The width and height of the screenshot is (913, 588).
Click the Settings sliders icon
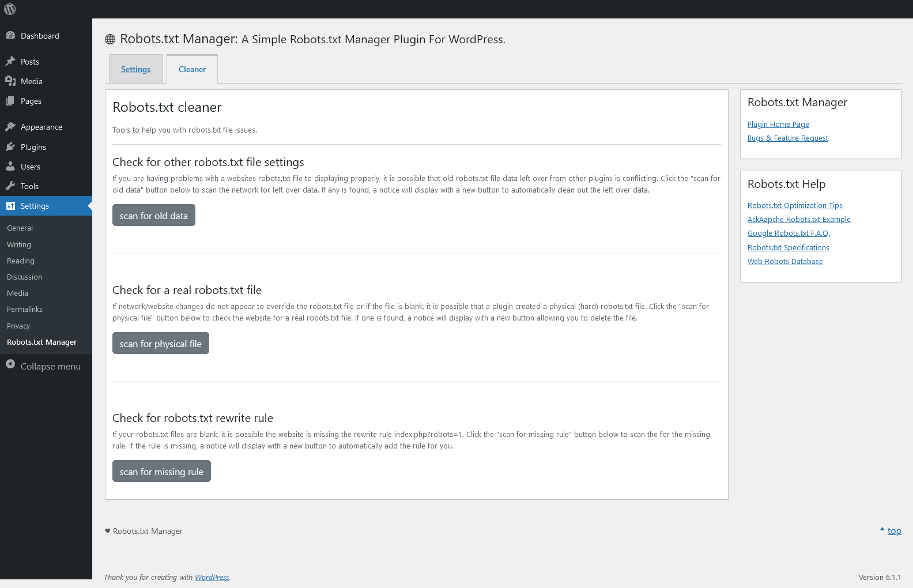pos(10,205)
